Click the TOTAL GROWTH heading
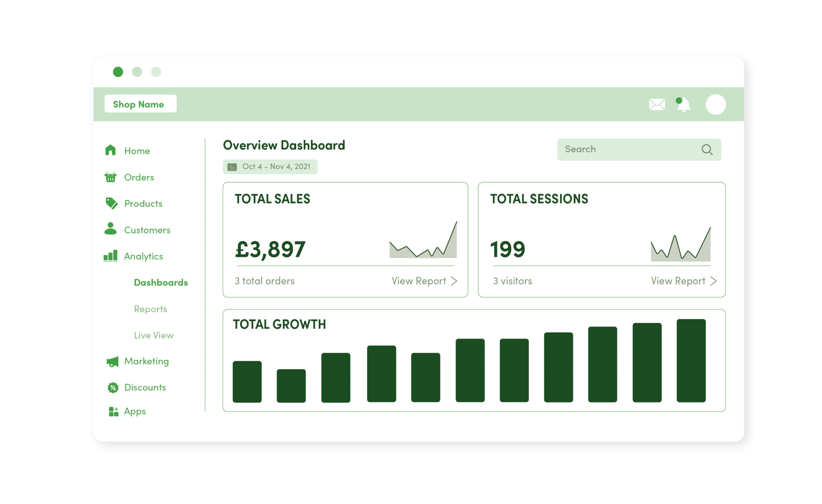The image size is (822, 504). click(279, 324)
